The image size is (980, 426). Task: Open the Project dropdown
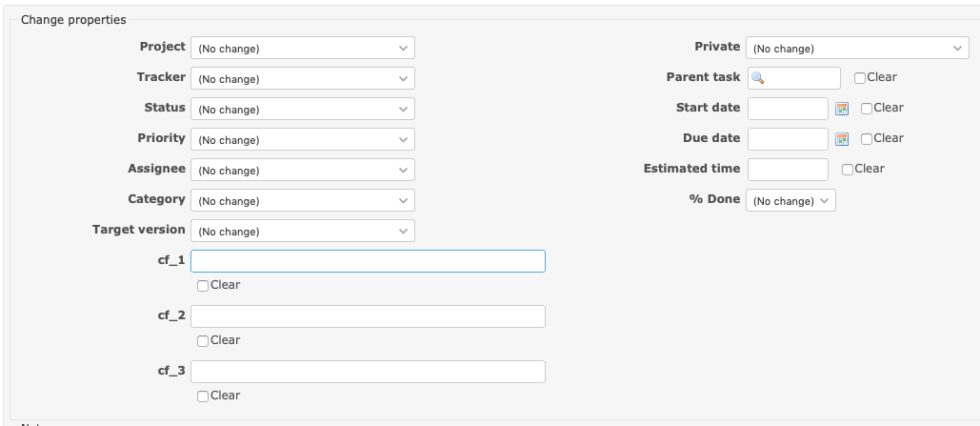point(303,48)
